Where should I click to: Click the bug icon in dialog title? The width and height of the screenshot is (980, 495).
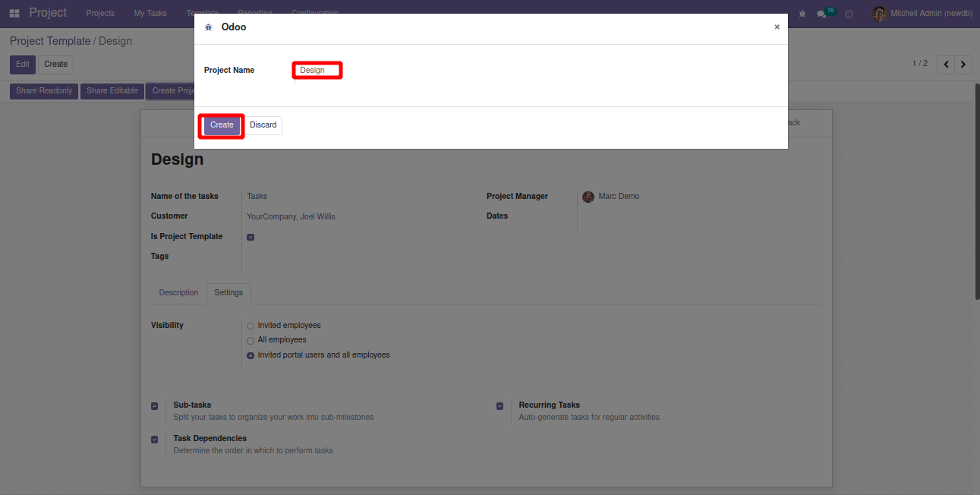[209, 27]
